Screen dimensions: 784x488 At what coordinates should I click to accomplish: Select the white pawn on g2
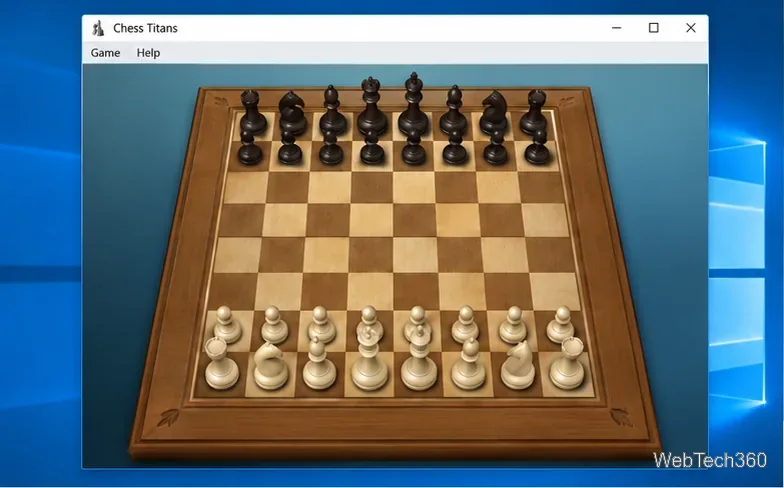[x=513, y=325]
